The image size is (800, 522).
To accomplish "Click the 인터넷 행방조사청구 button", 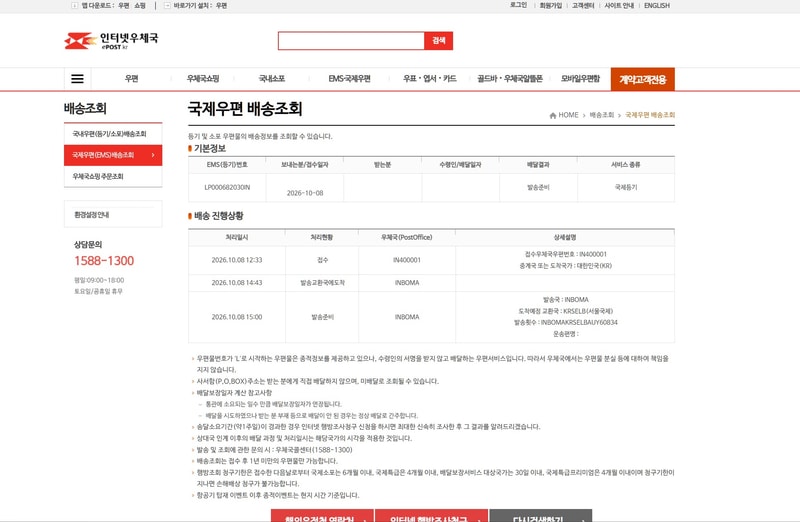I will pos(432,515).
